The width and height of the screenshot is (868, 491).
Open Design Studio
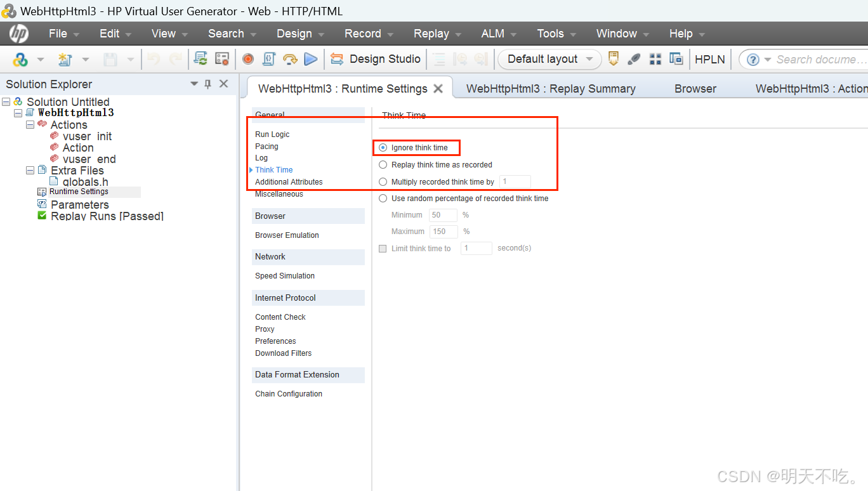point(376,59)
